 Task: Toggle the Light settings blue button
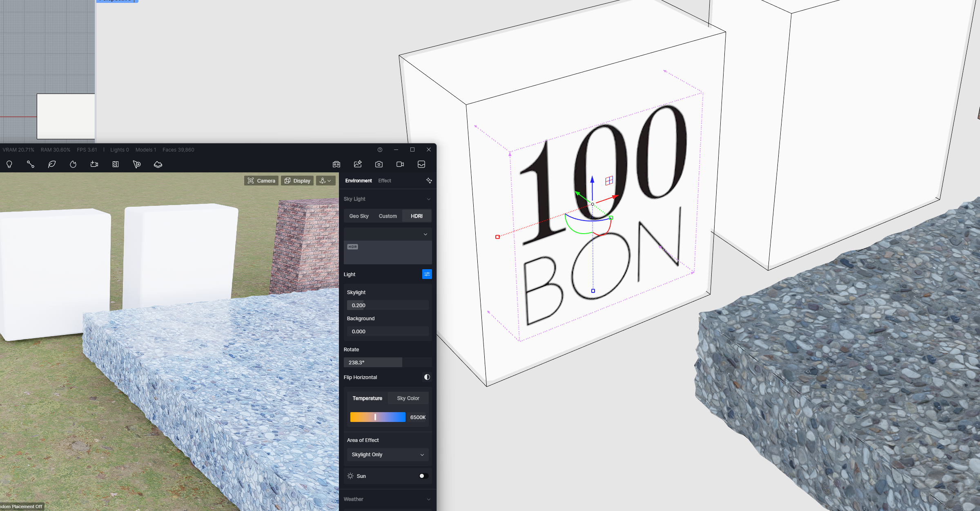(x=427, y=274)
